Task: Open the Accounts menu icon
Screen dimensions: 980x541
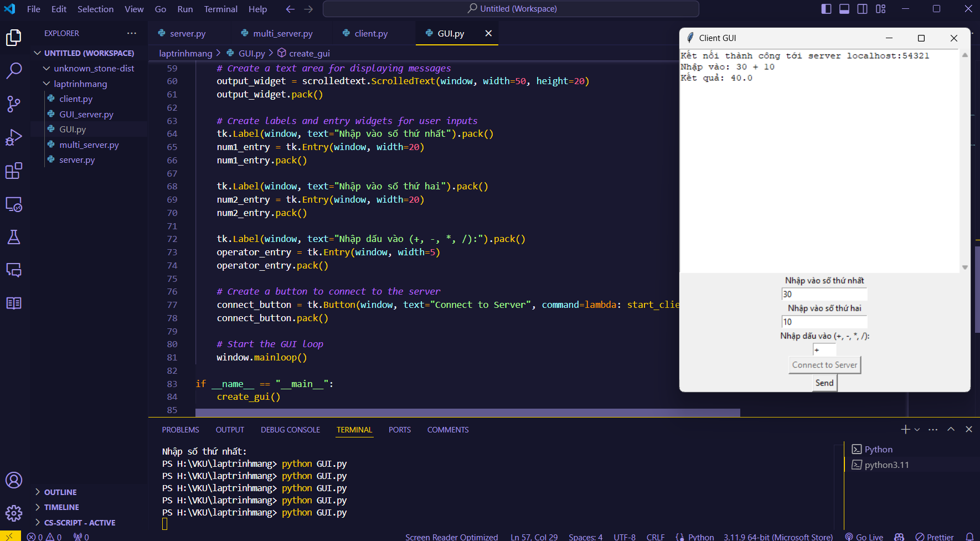Action: (14, 480)
